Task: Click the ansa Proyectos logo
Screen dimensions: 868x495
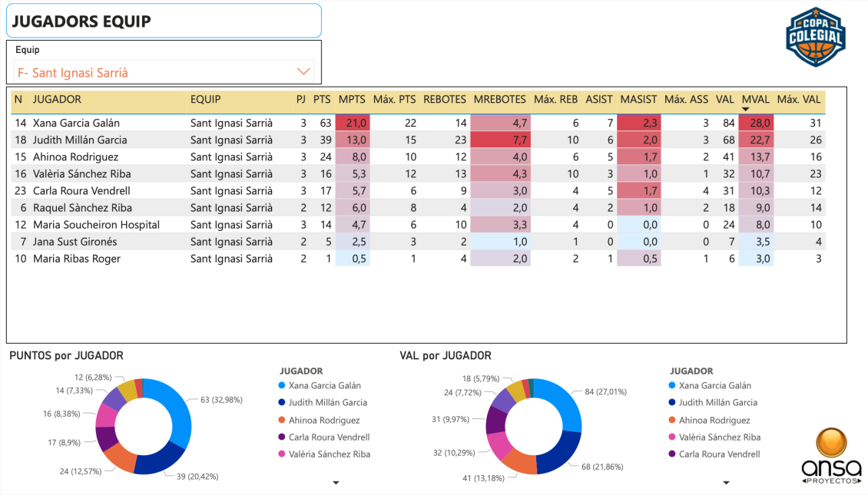Action: point(830,455)
